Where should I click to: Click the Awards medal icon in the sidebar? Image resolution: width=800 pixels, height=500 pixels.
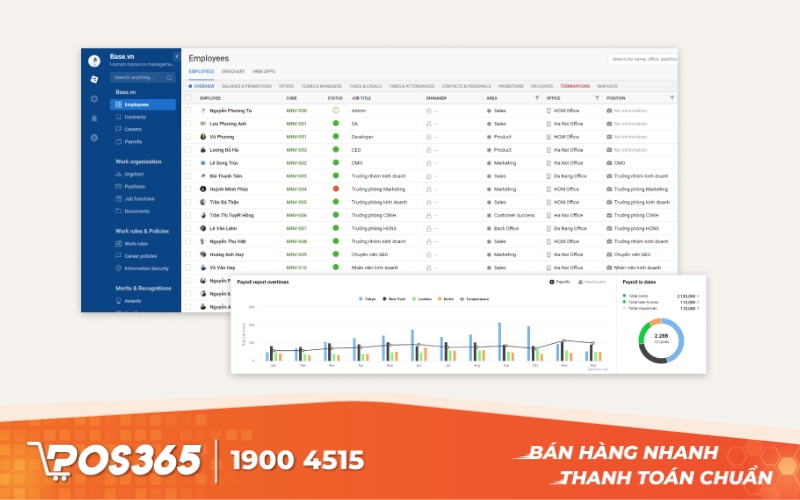click(x=118, y=301)
